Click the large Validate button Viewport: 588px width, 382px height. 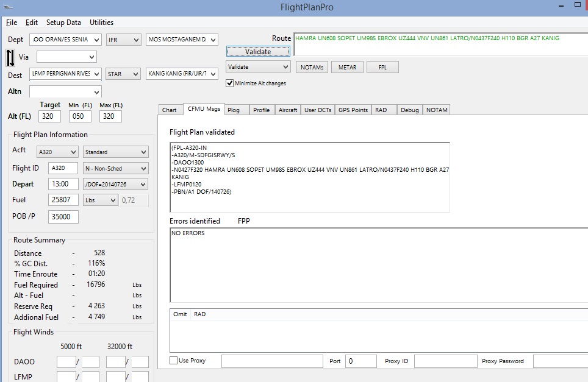(x=258, y=51)
